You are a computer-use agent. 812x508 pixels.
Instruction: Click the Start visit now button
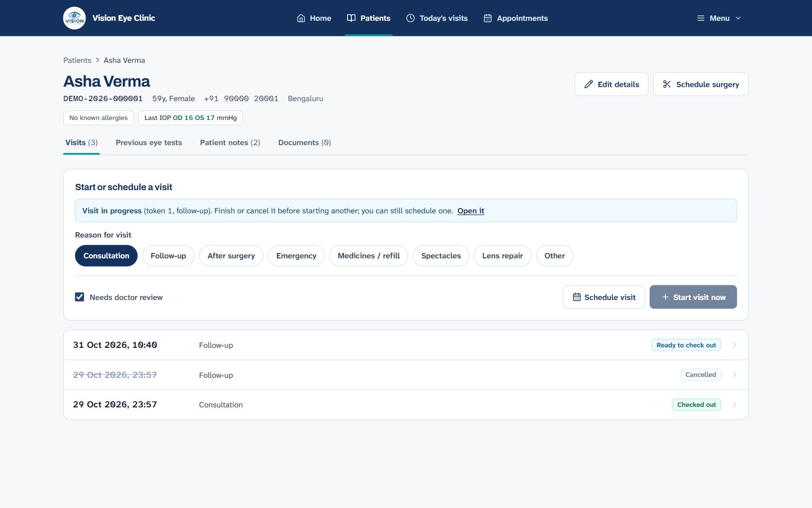(693, 297)
